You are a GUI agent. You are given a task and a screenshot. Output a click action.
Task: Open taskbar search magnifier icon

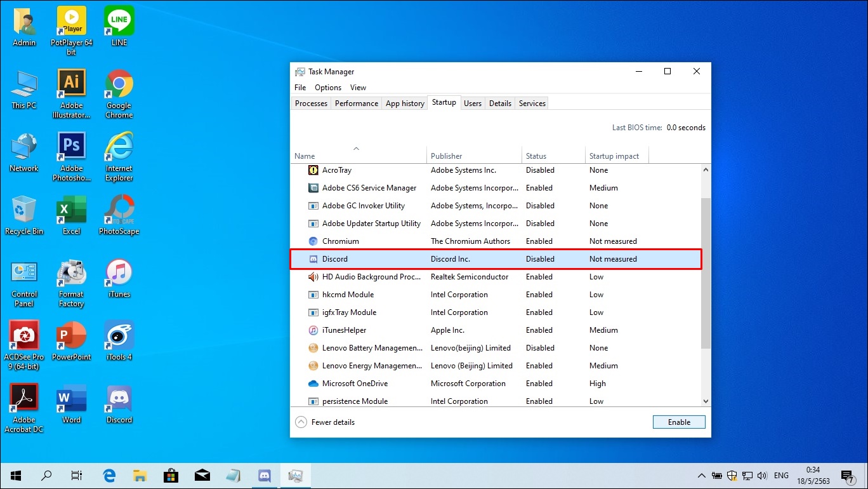pos(46,476)
